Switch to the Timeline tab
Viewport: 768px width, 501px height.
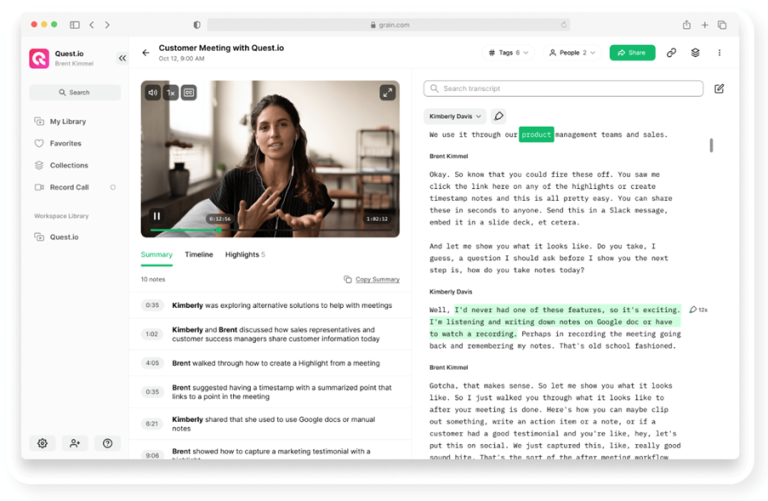click(x=199, y=255)
